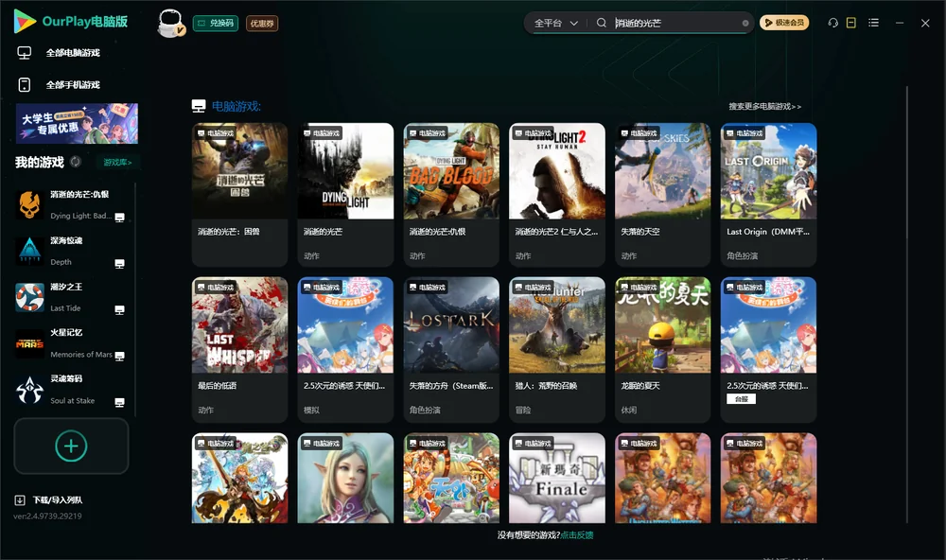Click the 兑换码 redeem code button
This screenshot has width=946, height=560.
pyautogui.click(x=216, y=24)
